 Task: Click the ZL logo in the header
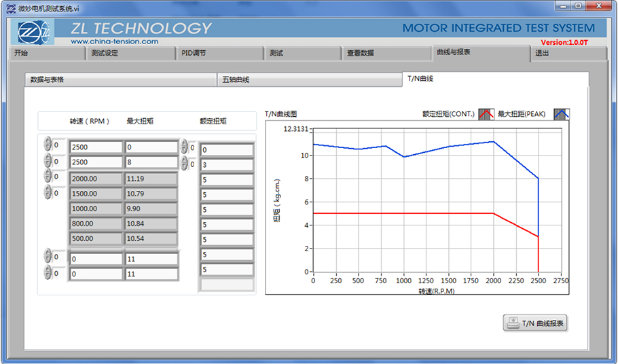[35, 32]
